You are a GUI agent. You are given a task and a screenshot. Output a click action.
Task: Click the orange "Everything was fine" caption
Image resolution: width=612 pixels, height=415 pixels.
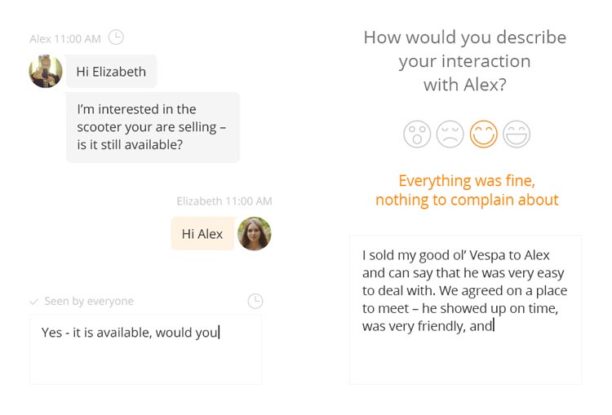click(466, 190)
